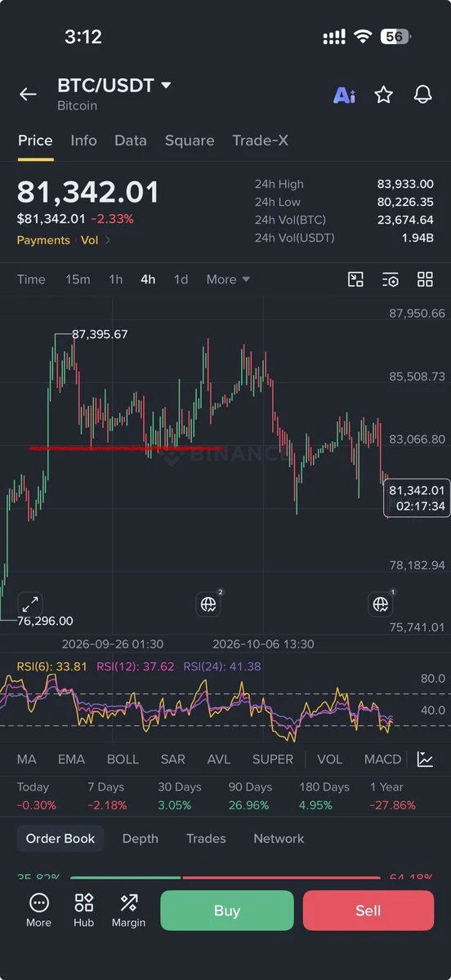The image size is (451, 980).
Task: Enable the BOLL indicator
Action: click(123, 759)
